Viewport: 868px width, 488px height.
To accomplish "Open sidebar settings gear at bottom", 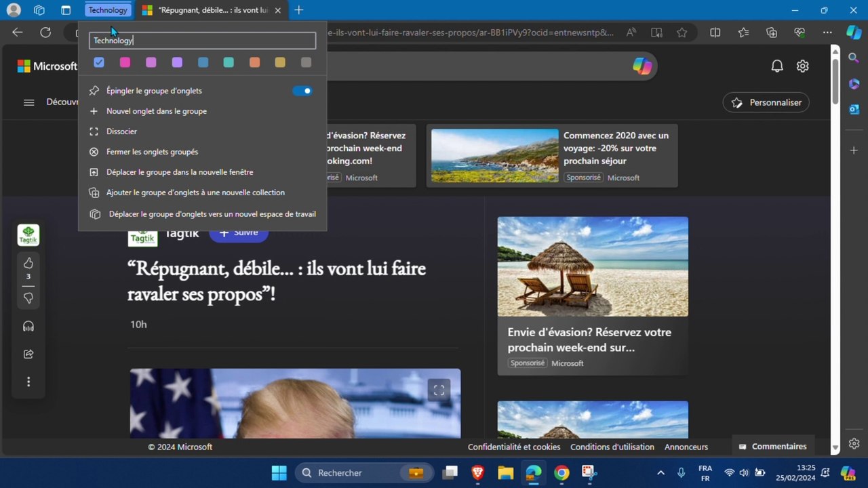I will pos(854,443).
